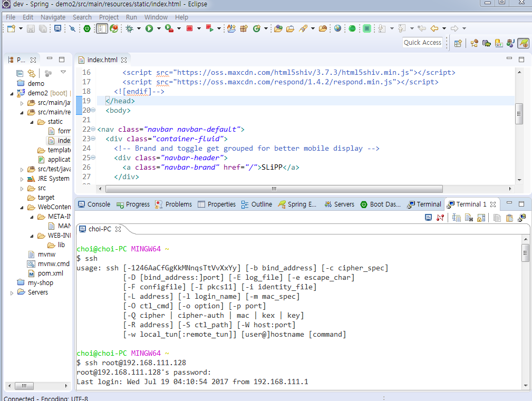Switch to the Spring perspective leaf icon
The image size is (532, 401).
coord(523,43)
